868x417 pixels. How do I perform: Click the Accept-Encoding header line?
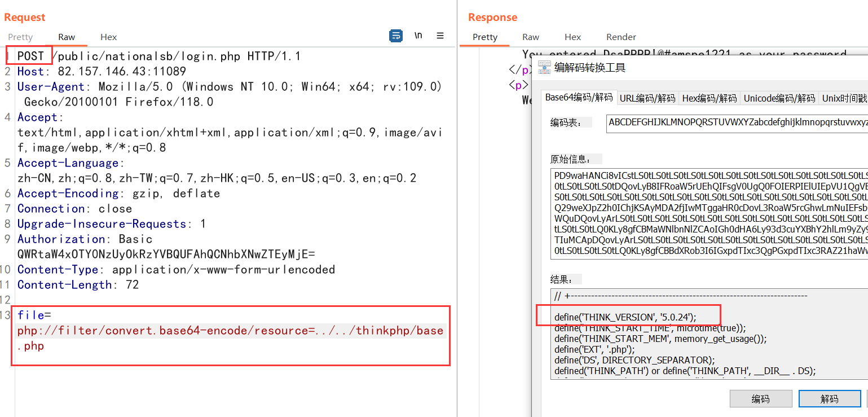[x=118, y=194]
